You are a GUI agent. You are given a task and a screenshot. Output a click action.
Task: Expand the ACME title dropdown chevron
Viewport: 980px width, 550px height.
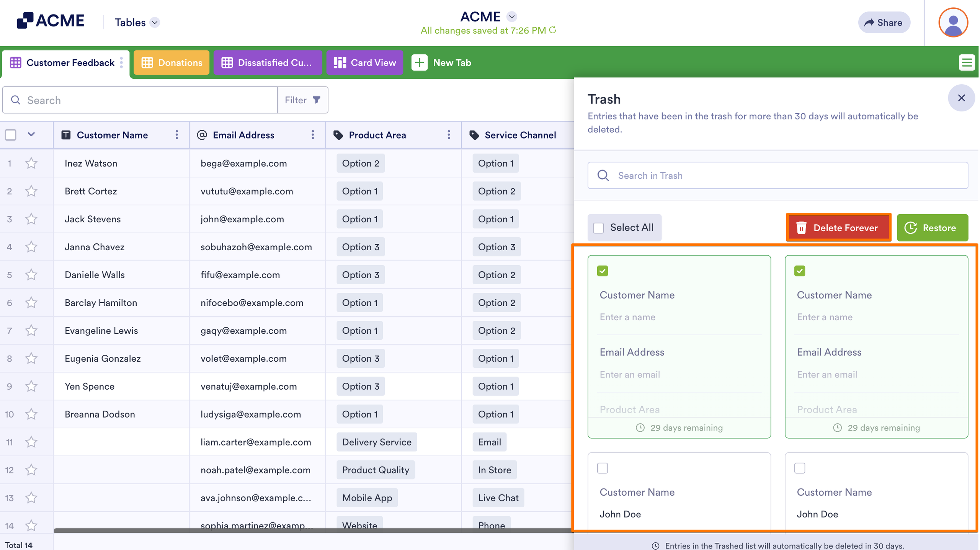(511, 17)
